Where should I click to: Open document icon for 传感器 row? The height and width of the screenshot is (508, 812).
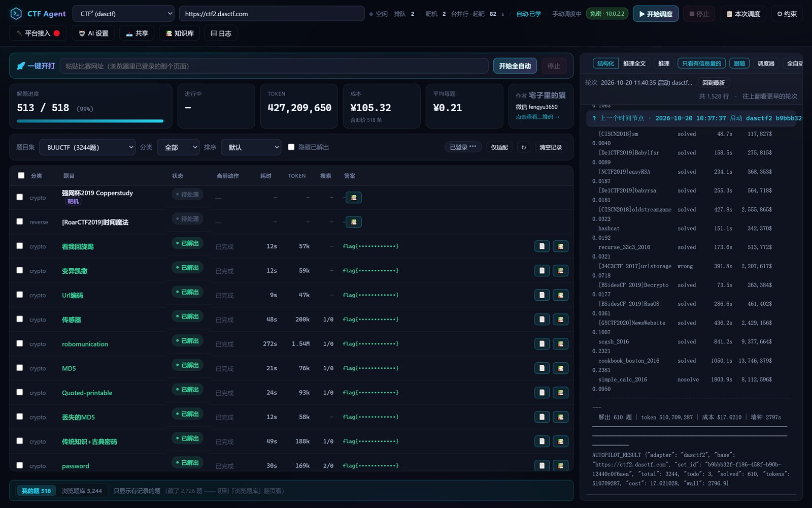542,319
